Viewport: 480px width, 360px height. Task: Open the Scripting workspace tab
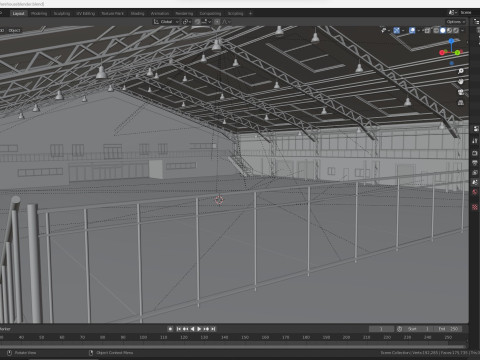235,13
